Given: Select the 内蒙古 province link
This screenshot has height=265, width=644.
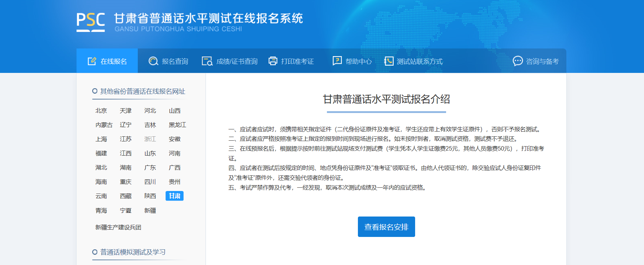Looking at the screenshot, I should [104, 125].
